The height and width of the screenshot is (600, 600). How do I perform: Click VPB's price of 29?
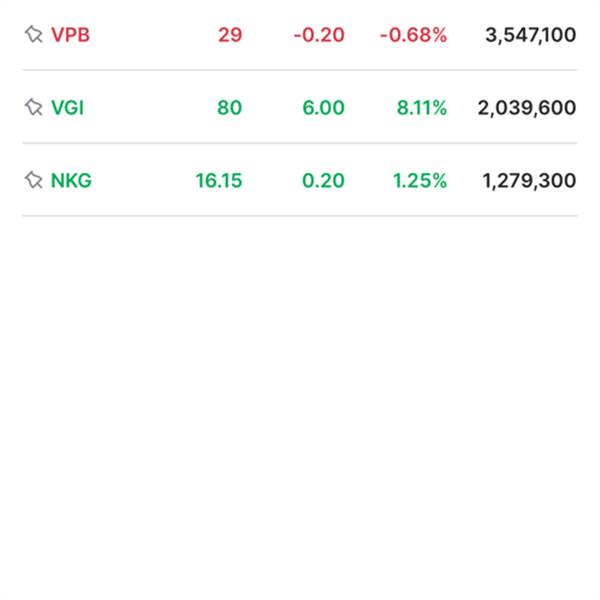tap(229, 35)
